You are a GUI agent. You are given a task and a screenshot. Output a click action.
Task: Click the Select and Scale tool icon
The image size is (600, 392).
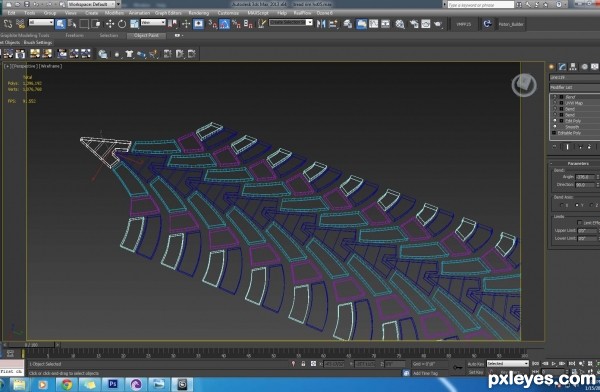click(x=134, y=24)
